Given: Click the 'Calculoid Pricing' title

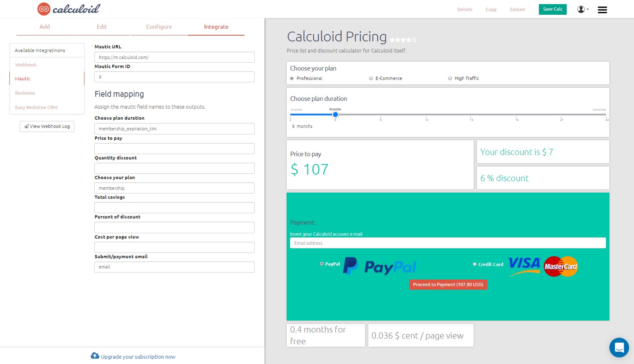Looking at the screenshot, I should (x=337, y=36).
